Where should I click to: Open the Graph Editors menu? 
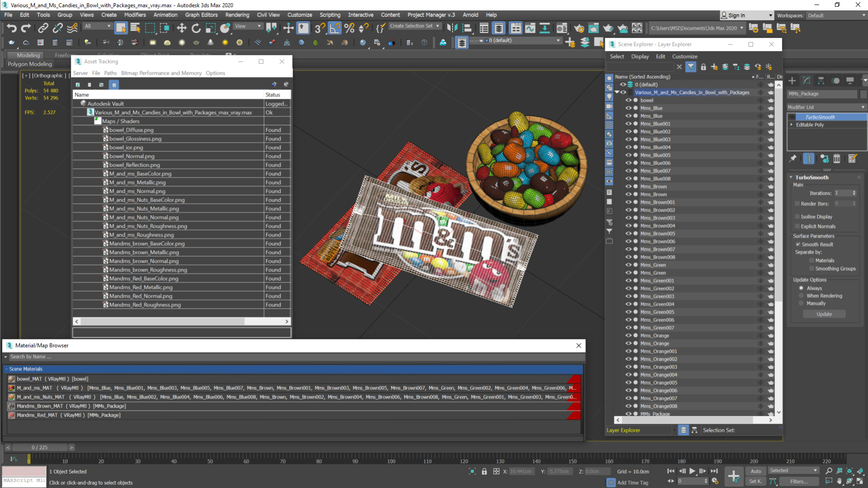point(201,15)
